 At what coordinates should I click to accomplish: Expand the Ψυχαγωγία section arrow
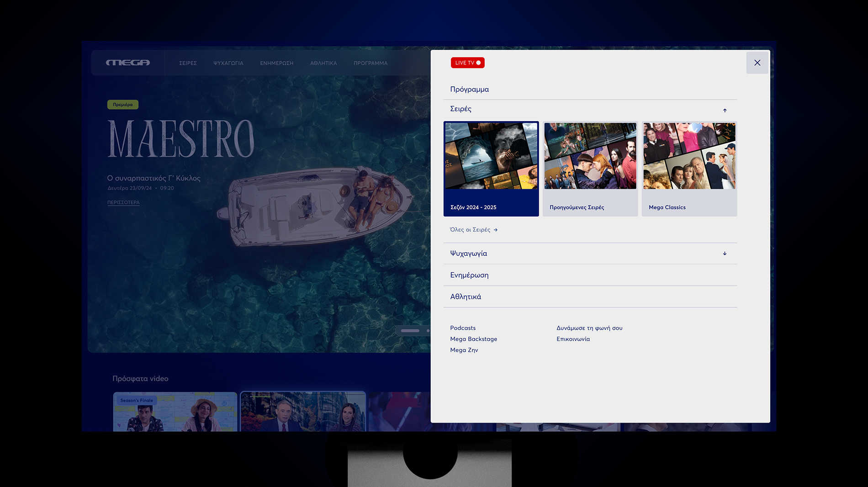[x=725, y=254]
